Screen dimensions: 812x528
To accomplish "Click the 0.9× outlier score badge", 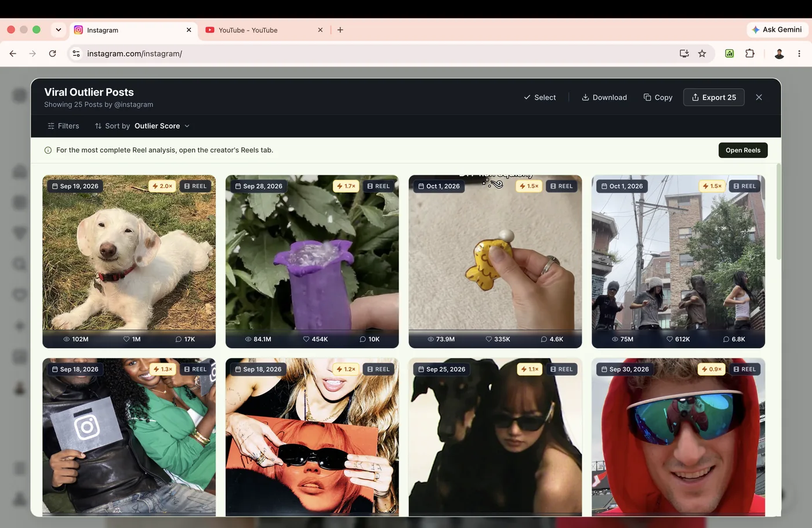I will tap(712, 369).
